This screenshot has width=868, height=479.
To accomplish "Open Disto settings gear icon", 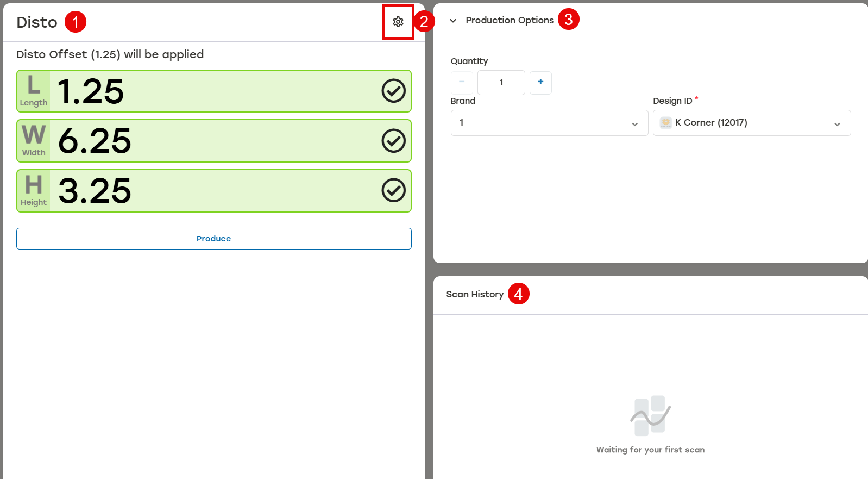I will pos(398,22).
